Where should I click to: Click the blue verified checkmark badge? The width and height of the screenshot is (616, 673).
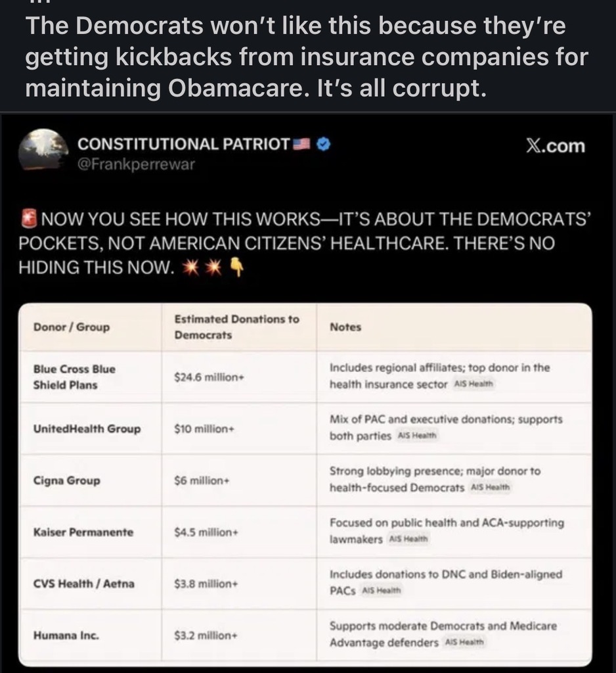click(323, 144)
